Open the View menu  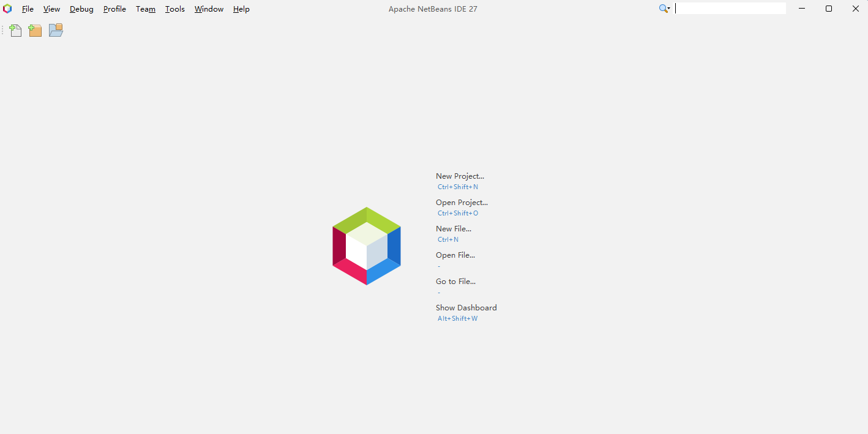point(51,9)
